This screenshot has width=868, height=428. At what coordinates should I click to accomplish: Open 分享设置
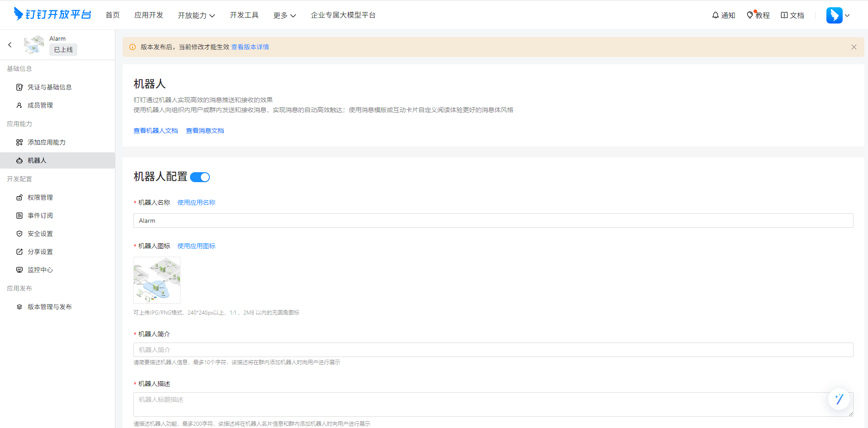point(40,251)
